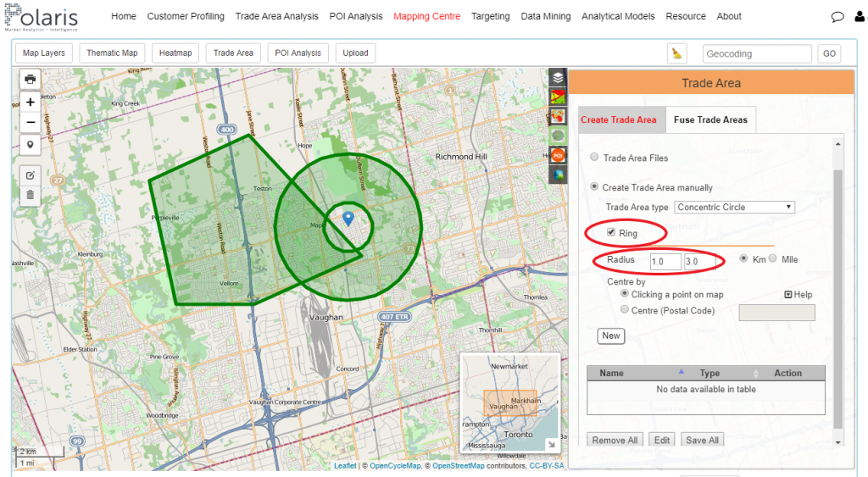Open Trade Area Analysis menu
This screenshot has width=868, height=477.
(x=277, y=17)
